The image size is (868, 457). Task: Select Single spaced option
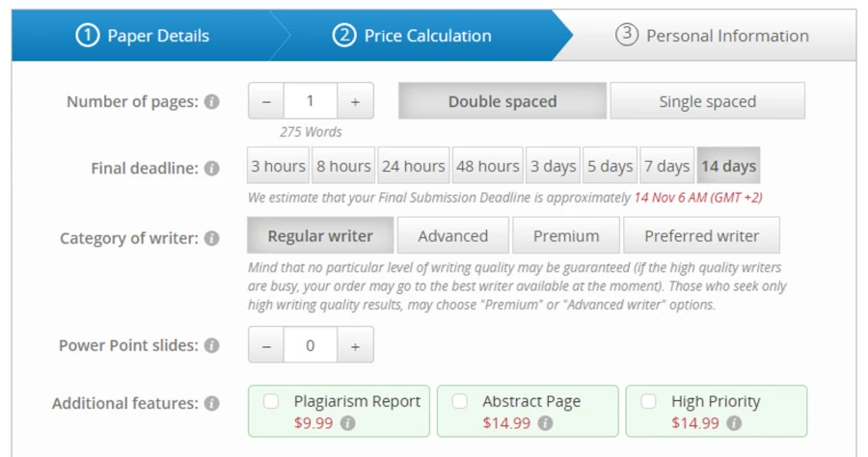pos(707,101)
